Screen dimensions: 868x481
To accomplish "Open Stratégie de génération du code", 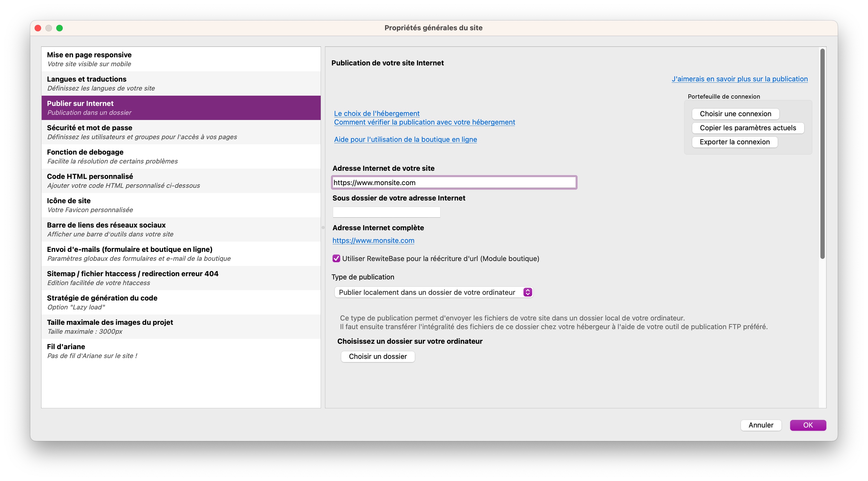I will coord(181,302).
